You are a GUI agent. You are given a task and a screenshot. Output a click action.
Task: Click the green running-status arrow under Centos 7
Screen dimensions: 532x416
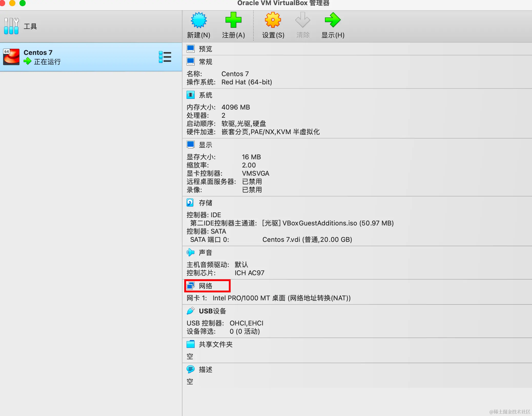point(27,61)
